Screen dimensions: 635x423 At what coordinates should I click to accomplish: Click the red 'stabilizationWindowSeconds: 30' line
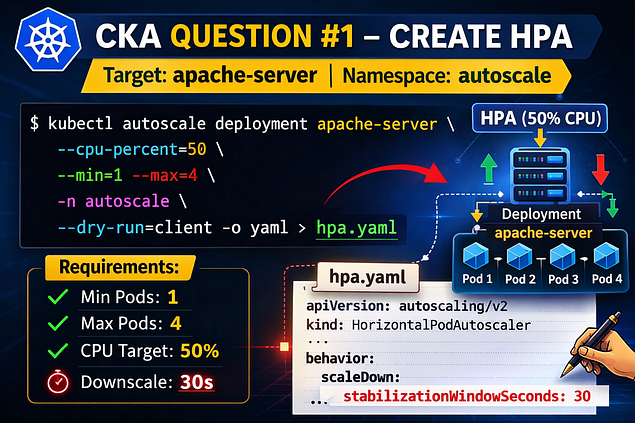[467, 396]
